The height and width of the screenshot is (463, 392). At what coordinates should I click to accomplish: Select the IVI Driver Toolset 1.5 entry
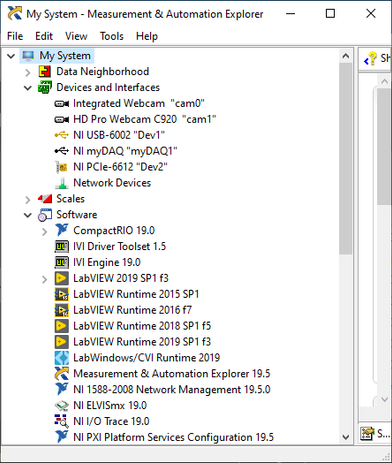pyautogui.click(x=119, y=246)
